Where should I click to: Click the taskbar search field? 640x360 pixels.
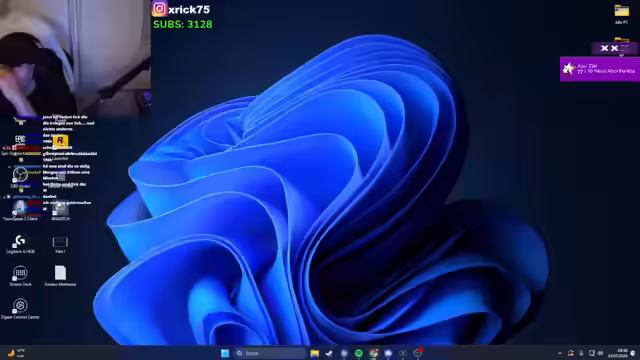(271, 353)
